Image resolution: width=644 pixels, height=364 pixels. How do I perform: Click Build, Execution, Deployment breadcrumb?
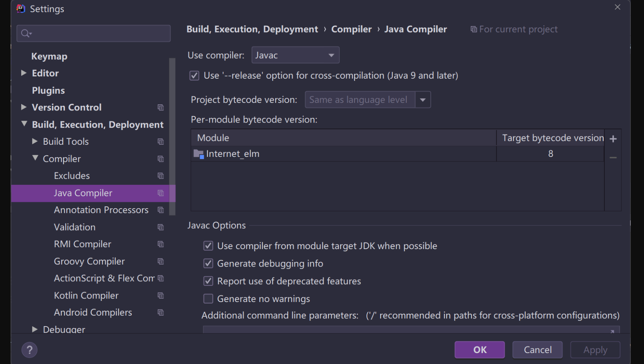[x=252, y=29]
